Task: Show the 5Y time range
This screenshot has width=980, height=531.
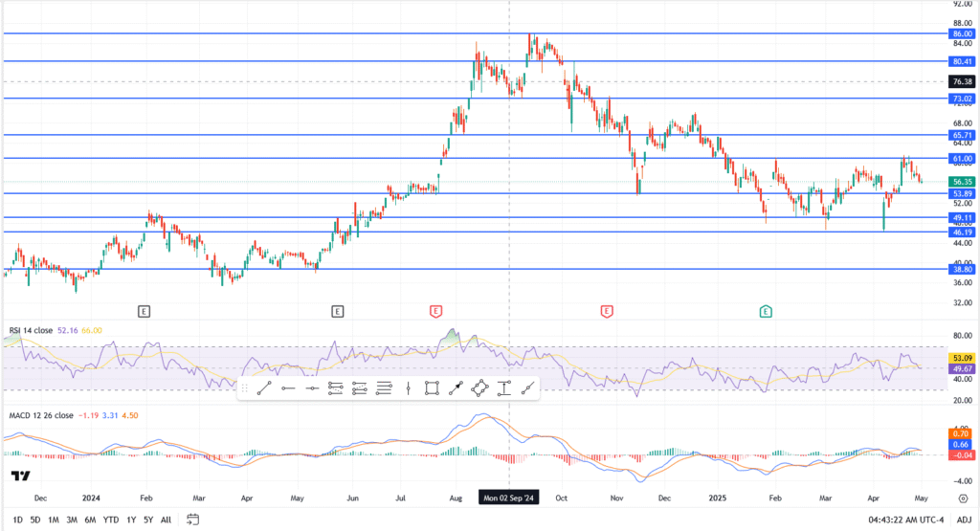Action: [147, 520]
